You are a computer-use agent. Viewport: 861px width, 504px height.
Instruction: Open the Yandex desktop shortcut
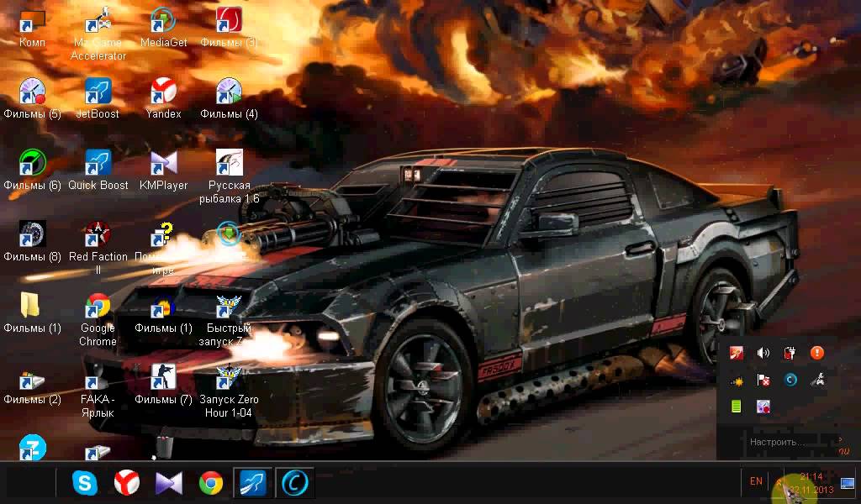(163, 99)
